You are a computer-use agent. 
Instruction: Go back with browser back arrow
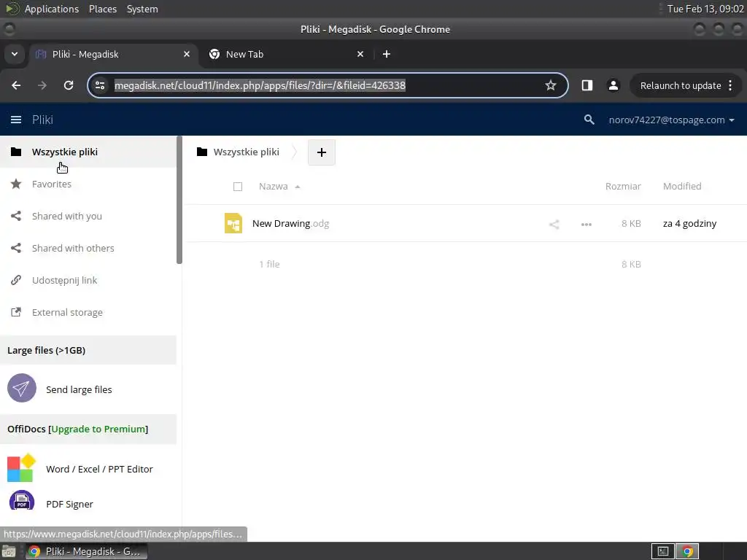pyautogui.click(x=16, y=85)
